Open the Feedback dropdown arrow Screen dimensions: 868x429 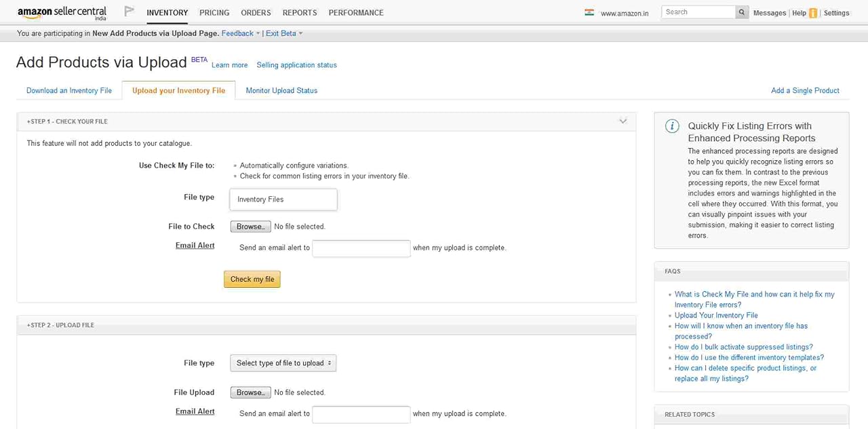click(x=258, y=33)
